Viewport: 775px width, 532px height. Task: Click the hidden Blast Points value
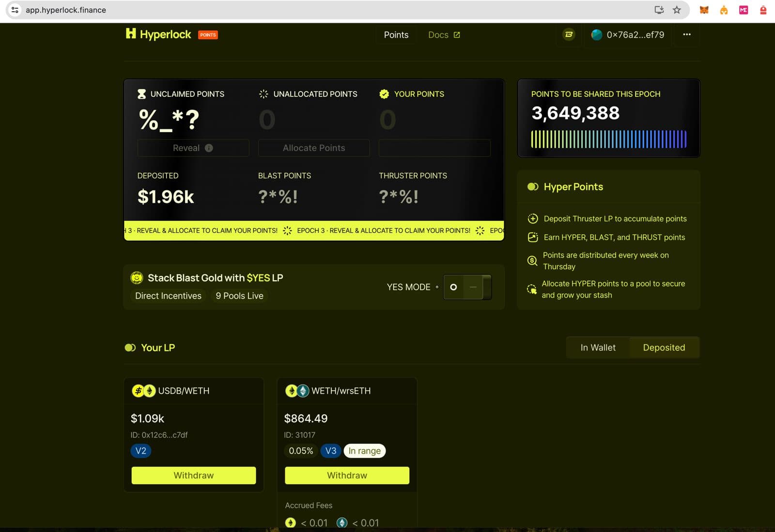[278, 197]
